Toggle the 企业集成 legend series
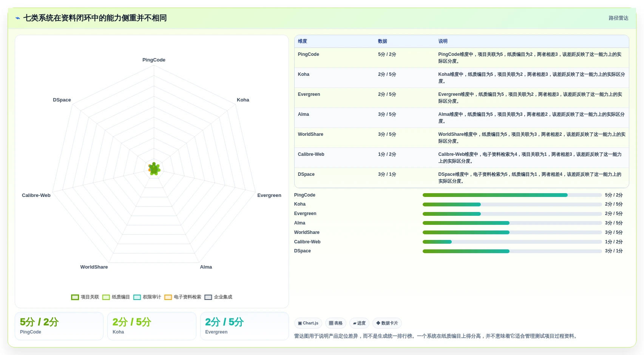The image size is (644, 355). tap(218, 297)
